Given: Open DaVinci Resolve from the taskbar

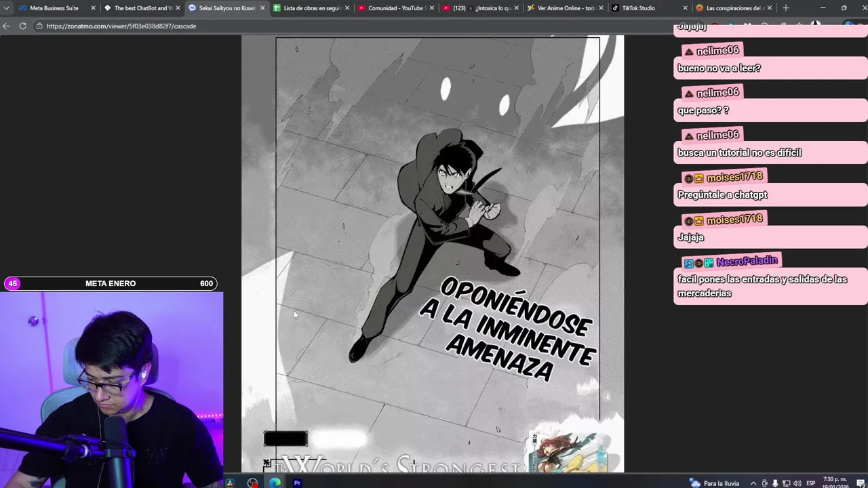Looking at the screenshot, I should pos(230,483).
